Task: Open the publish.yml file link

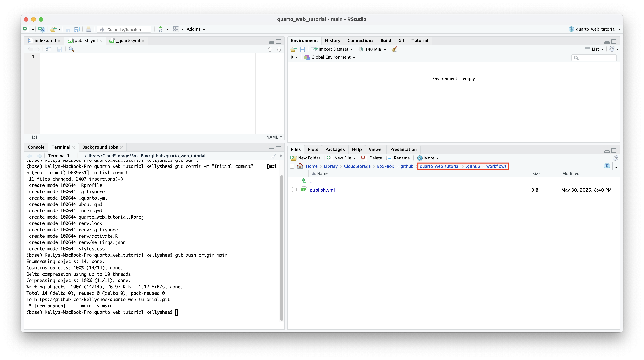Action: (322, 190)
